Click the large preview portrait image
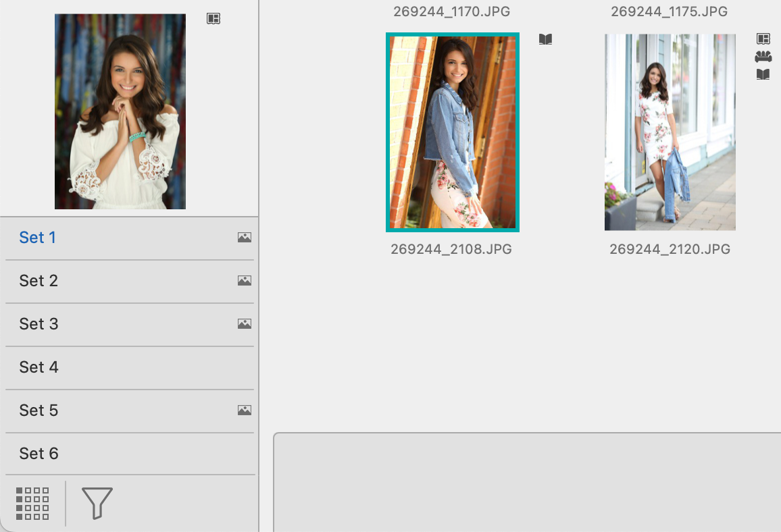781x532 pixels. pyautogui.click(x=120, y=111)
